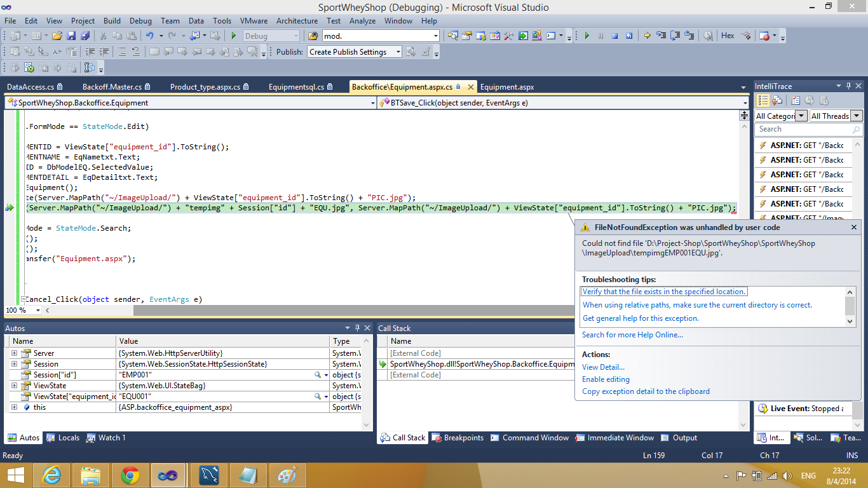Click the Enable editing link
The image size is (868, 488).
[x=606, y=379]
